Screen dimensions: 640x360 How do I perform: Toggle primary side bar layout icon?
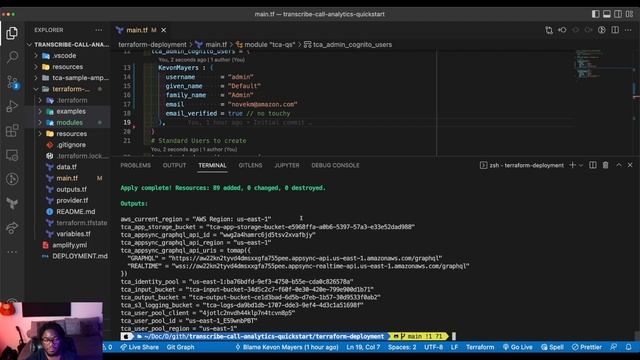point(596,14)
